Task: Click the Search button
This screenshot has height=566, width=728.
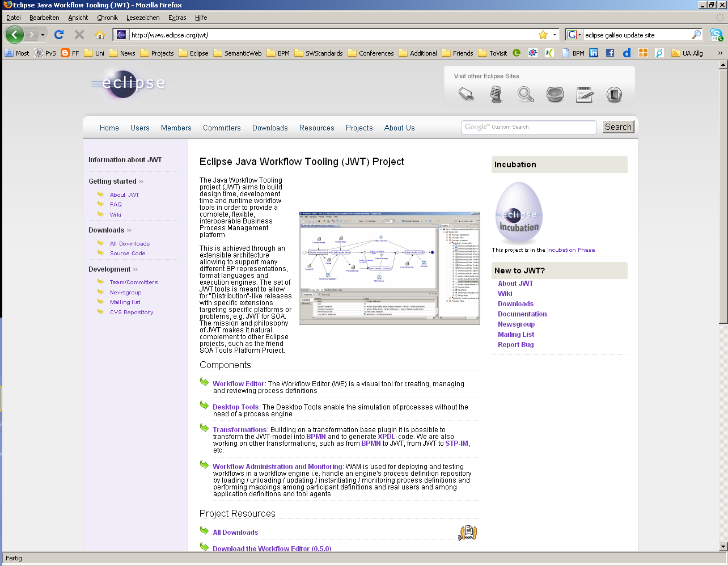Action: [618, 127]
